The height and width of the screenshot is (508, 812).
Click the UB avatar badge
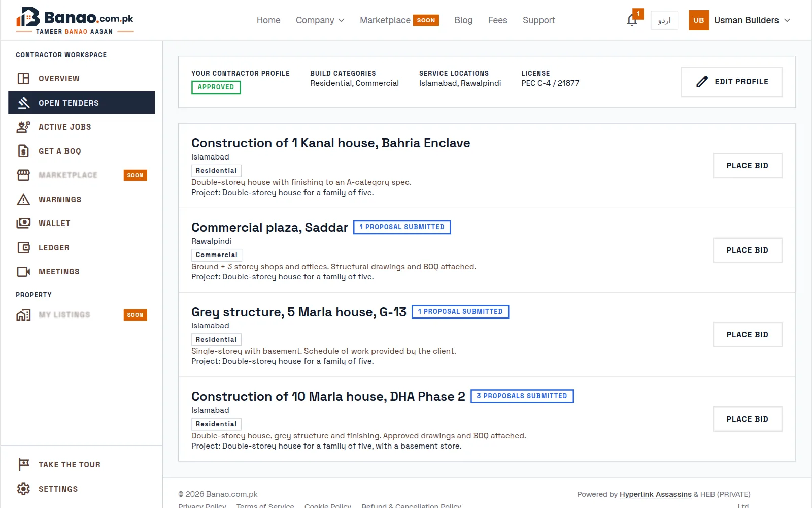(x=699, y=20)
